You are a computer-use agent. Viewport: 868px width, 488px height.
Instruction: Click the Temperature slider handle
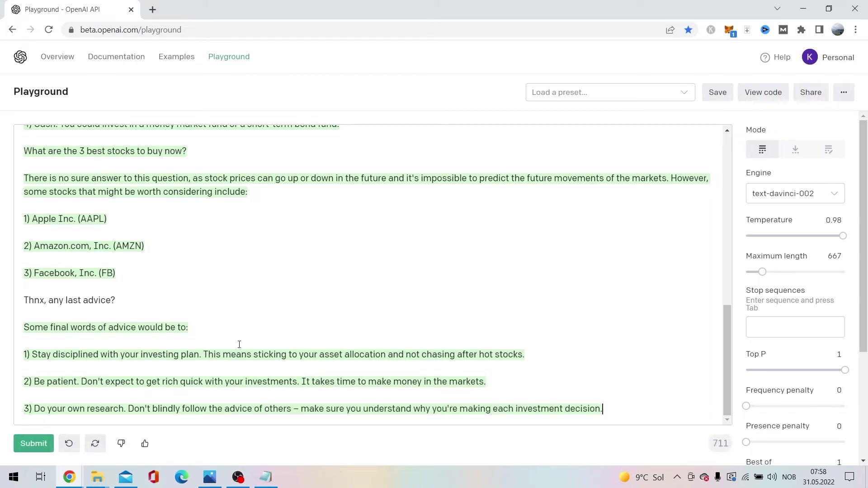(843, 236)
